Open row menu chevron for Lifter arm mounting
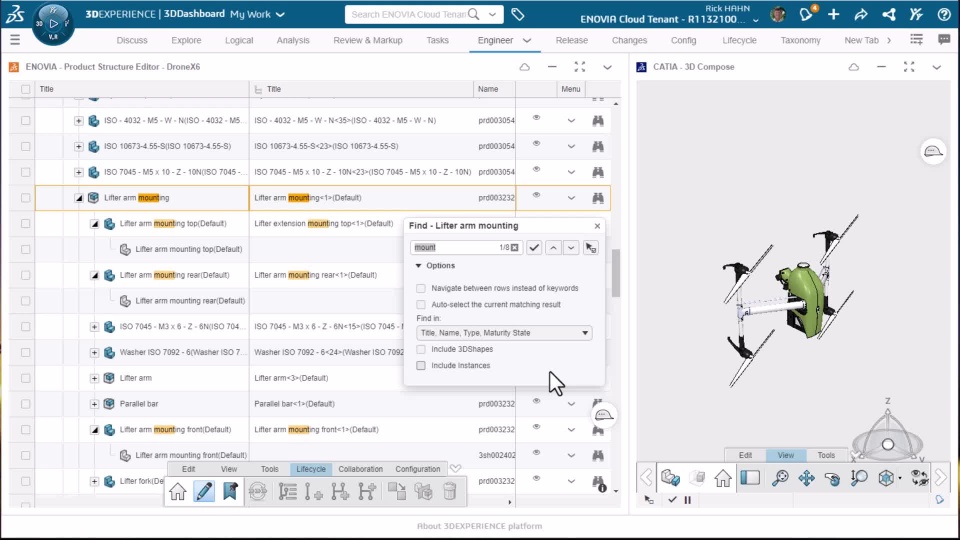 tap(571, 198)
